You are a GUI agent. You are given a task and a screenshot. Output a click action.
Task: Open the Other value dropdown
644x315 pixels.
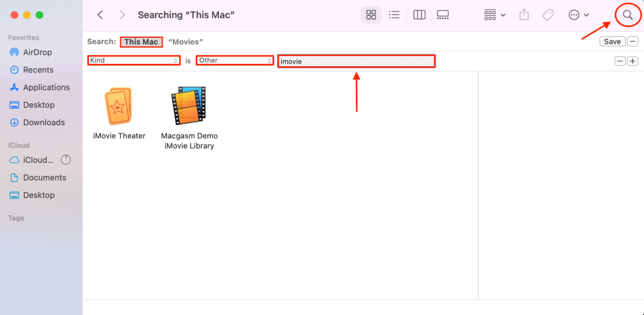235,61
